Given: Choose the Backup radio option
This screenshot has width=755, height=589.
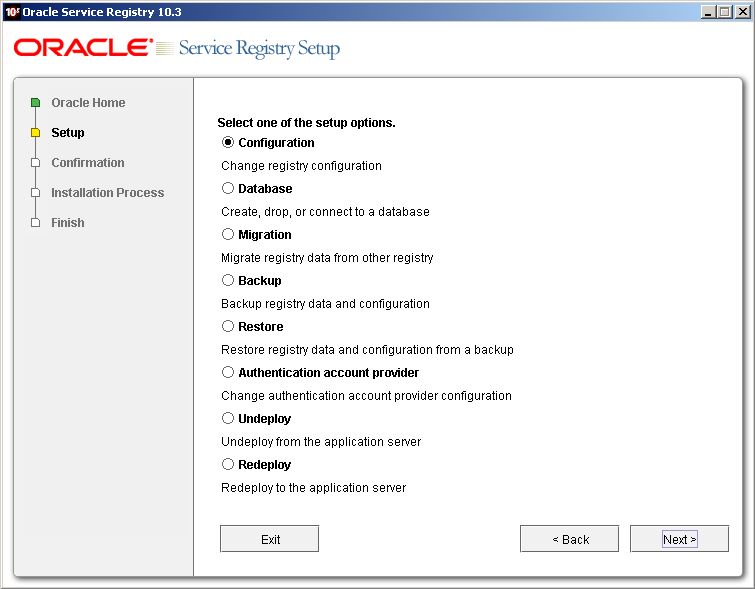Looking at the screenshot, I should [x=228, y=280].
